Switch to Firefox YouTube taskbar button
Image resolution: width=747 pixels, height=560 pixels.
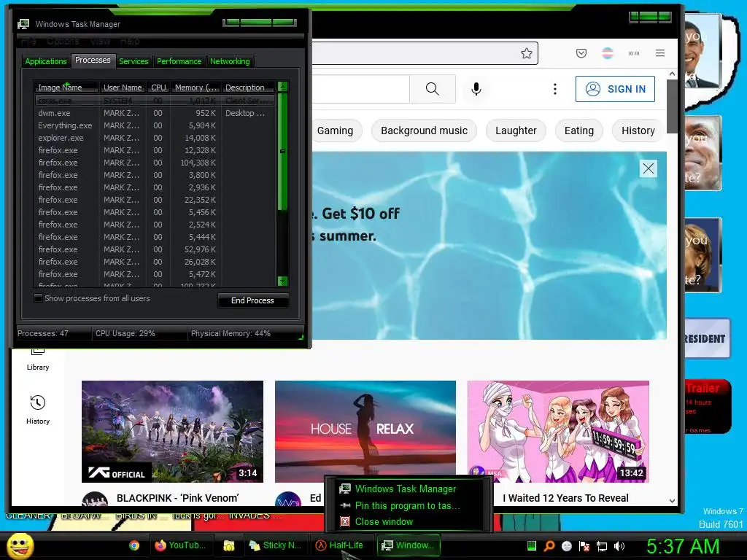pos(180,545)
